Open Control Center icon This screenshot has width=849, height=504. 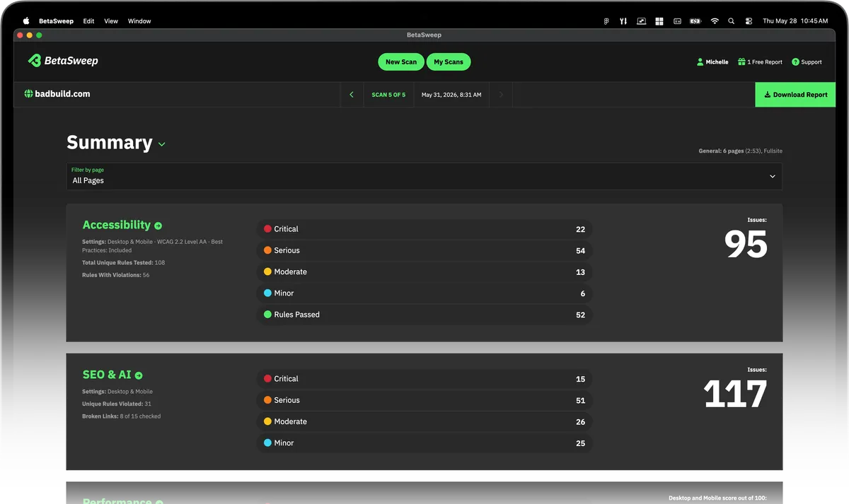pyautogui.click(x=749, y=21)
